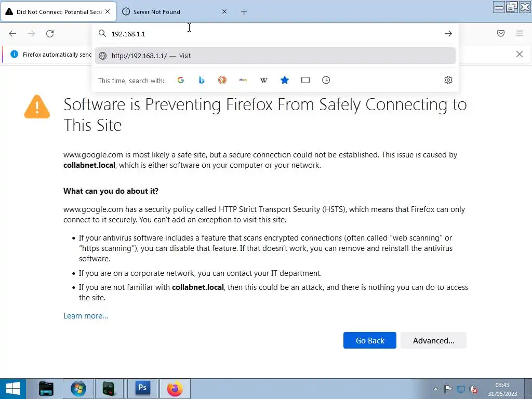Search open tabs via the tab icon
This screenshot has width=532, height=399.
click(305, 80)
